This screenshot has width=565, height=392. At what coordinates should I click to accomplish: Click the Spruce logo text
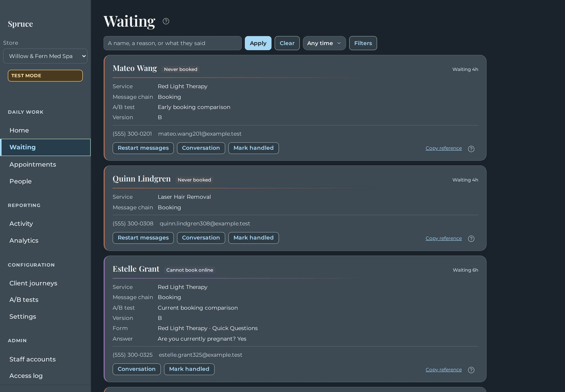pyautogui.click(x=20, y=24)
